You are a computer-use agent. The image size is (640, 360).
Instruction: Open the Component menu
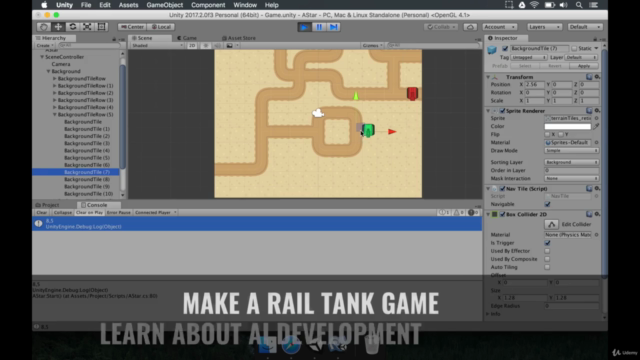tap(208, 5)
